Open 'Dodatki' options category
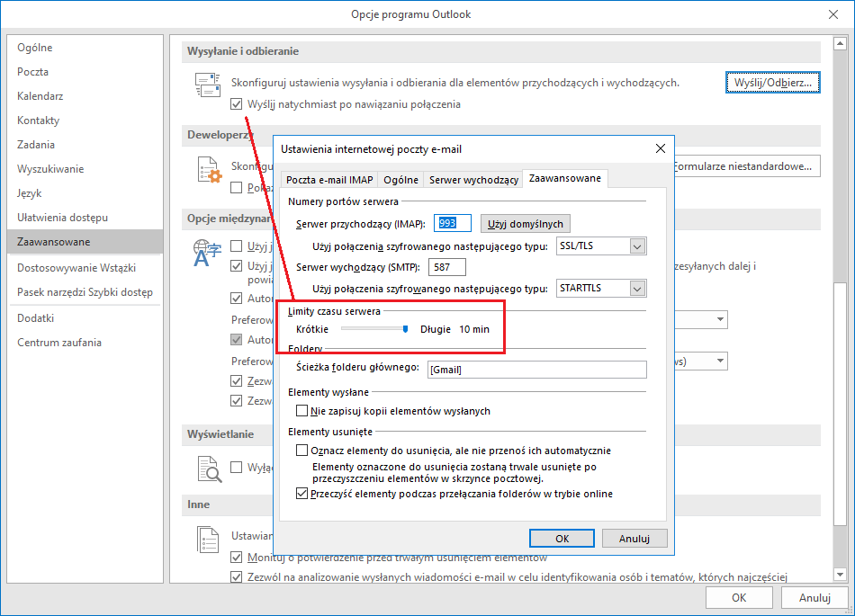Image resolution: width=855 pixels, height=616 pixels. [x=85, y=318]
